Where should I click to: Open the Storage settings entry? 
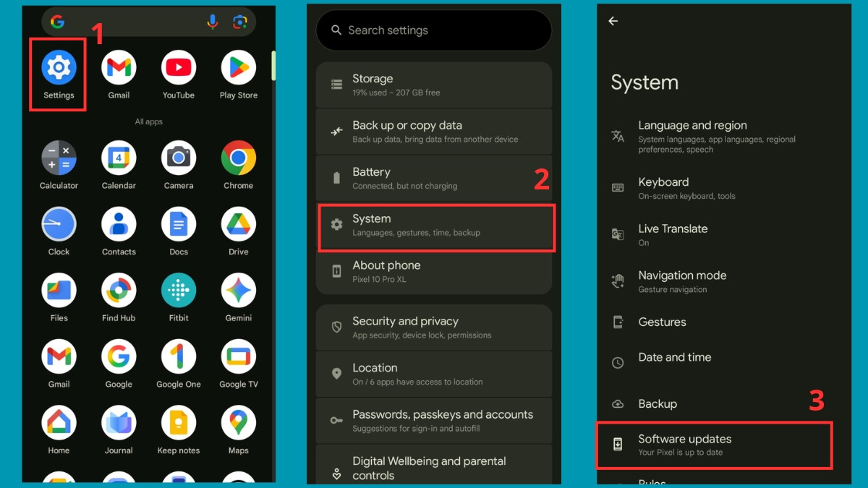click(434, 85)
